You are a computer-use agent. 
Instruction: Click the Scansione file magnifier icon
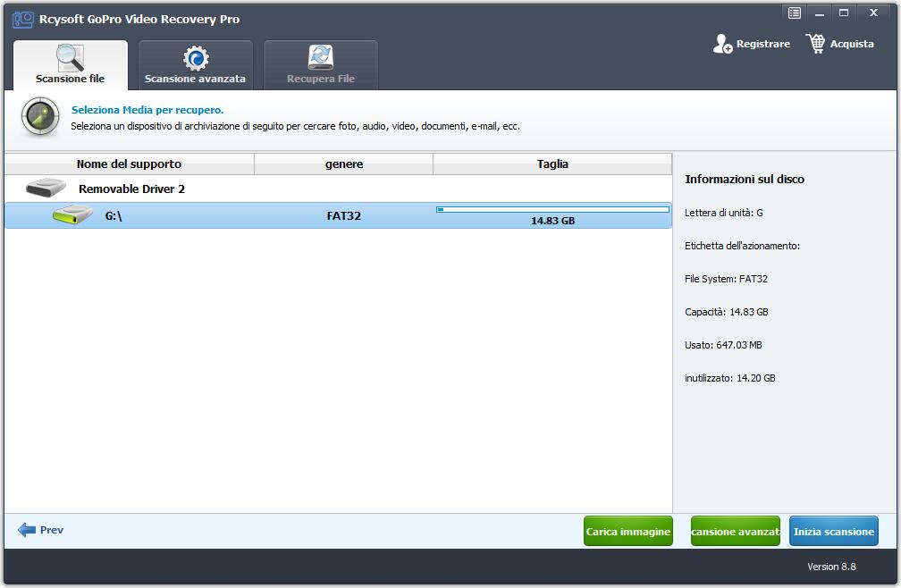(70, 57)
